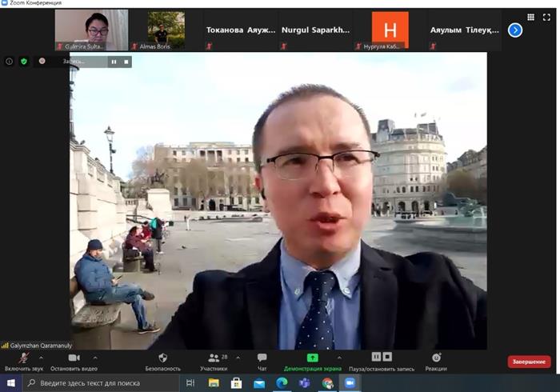Click the meeting info icon
This screenshot has height=392, width=560.
coord(10,61)
